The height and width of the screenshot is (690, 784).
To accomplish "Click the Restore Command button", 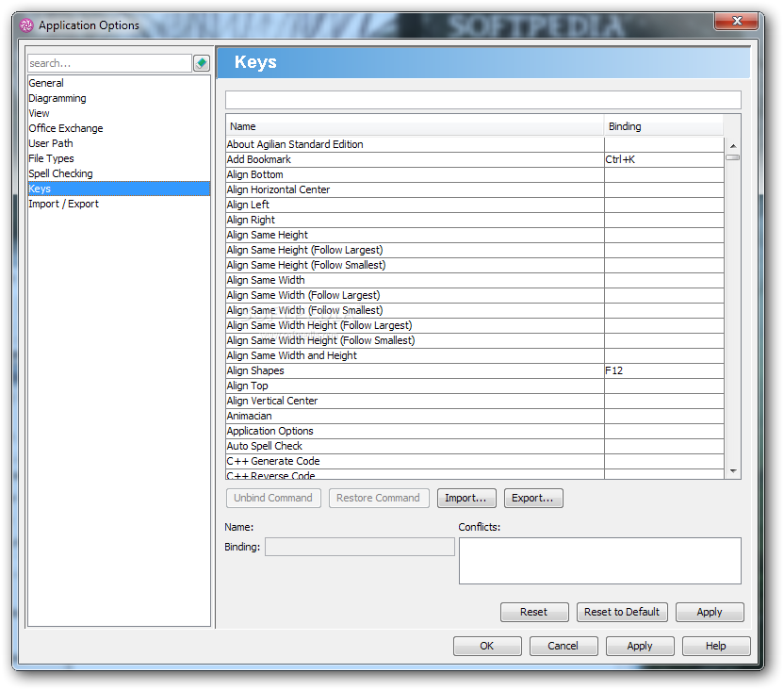I will [x=379, y=498].
